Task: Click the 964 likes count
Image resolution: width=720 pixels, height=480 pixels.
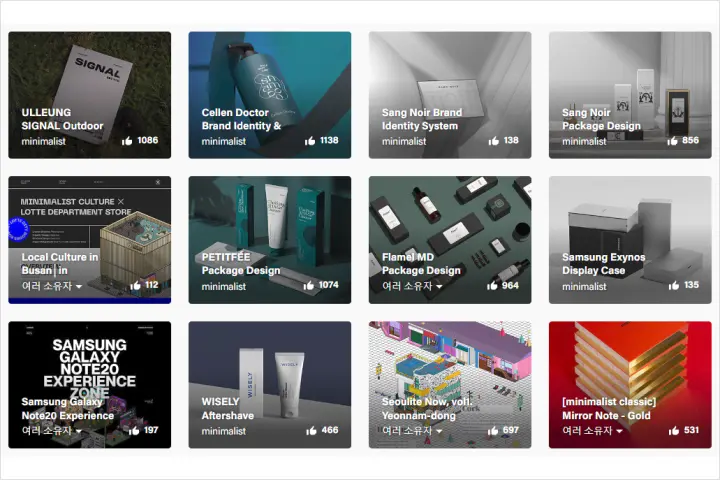Action: pos(510,285)
